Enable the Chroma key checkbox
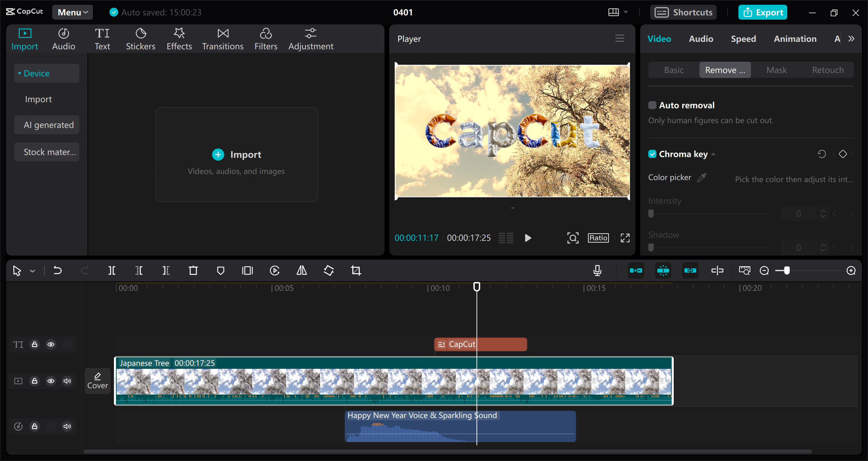The height and width of the screenshot is (461, 868). (652, 154)
